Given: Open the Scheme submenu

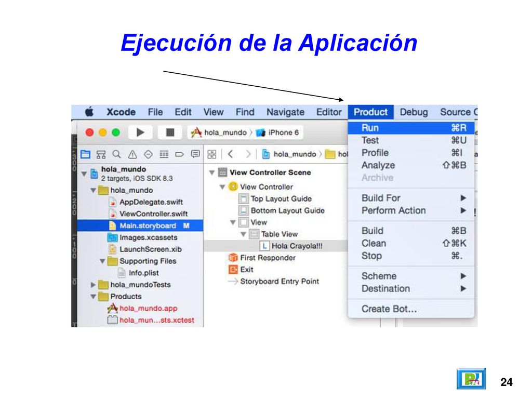Looking at the screenshot, I should click(411, 276).
